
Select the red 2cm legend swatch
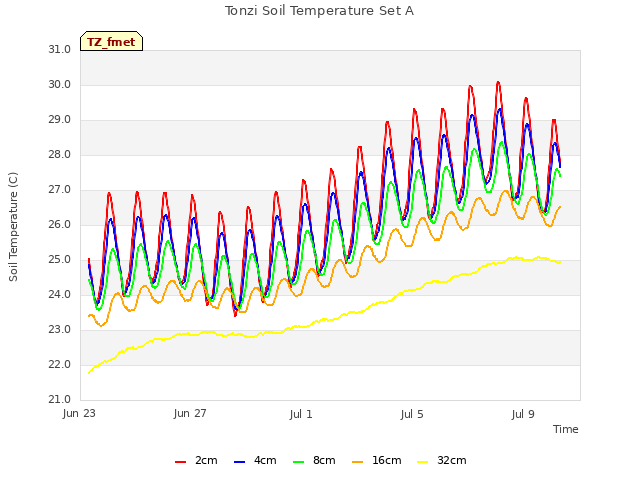click(180, 461)
